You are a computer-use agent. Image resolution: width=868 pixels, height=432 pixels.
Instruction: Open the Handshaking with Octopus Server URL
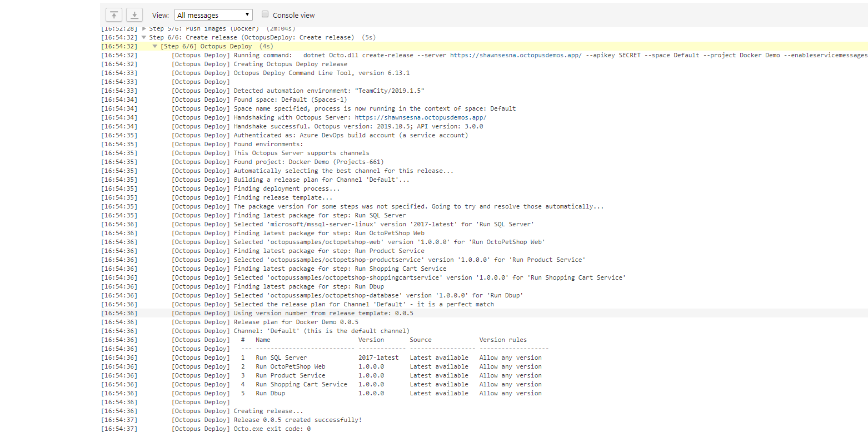click(421, 117)
